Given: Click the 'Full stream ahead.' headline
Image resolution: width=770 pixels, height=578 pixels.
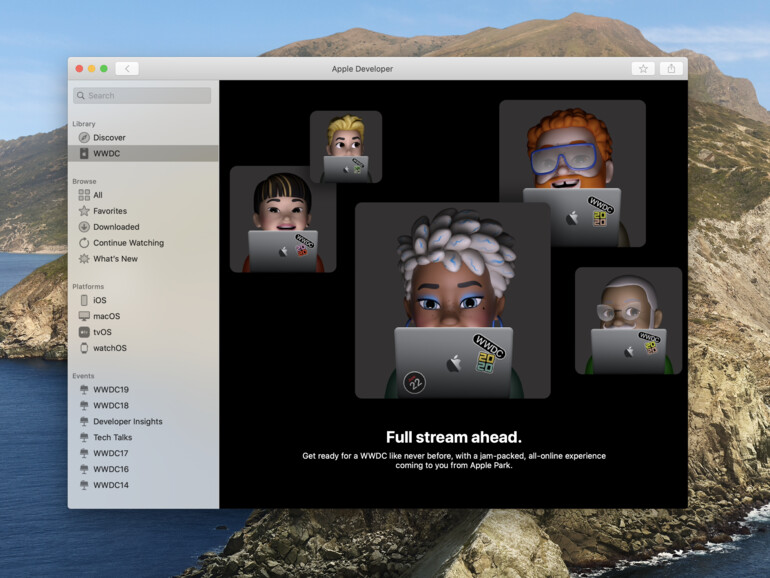Looking at the screenshot, I should [454, 437].
